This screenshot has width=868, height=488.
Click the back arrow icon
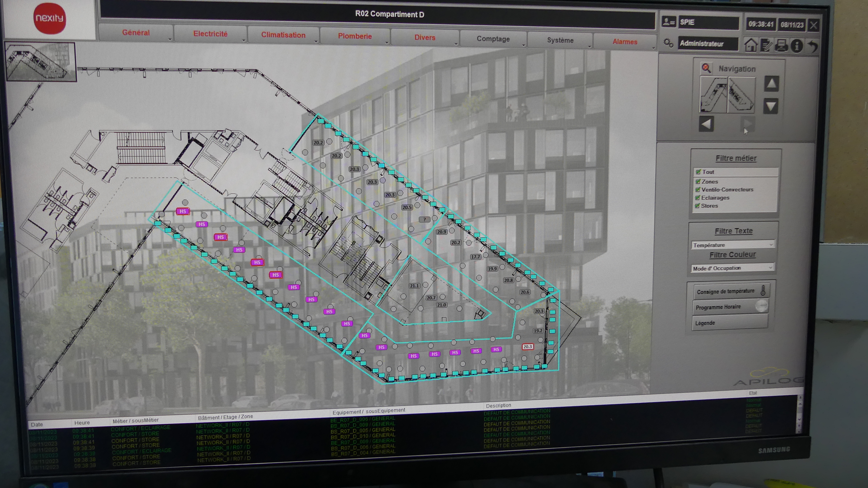click(813, 46)
